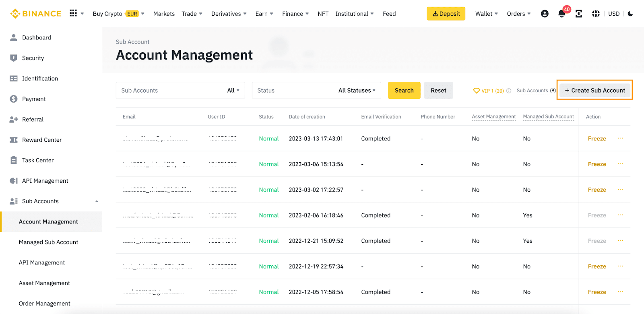
Task: Open the profile account icon
Action: pyautogui.click(x=545, y=14)
